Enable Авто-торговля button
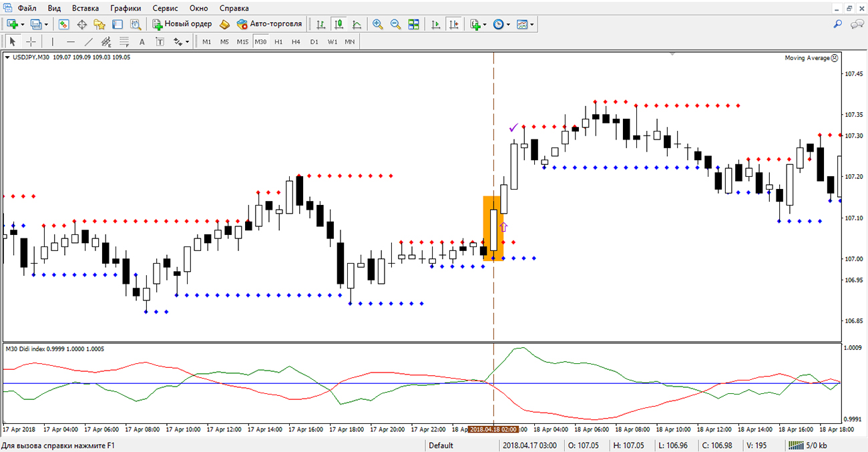868x452 pixels. (270, 24)
